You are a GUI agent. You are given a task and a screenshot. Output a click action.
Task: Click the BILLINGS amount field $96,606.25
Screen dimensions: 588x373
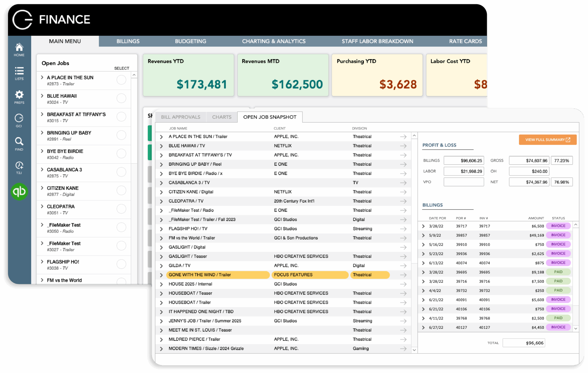click(464, 161)
